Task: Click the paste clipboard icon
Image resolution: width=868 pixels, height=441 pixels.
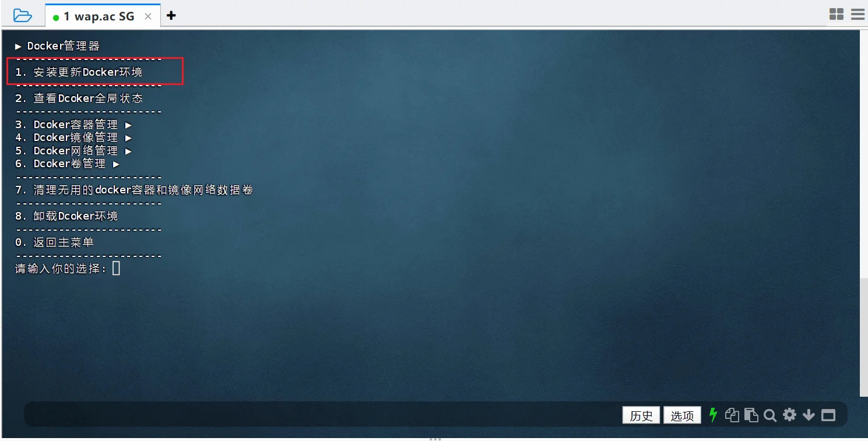Action: (x=751, y=415)
